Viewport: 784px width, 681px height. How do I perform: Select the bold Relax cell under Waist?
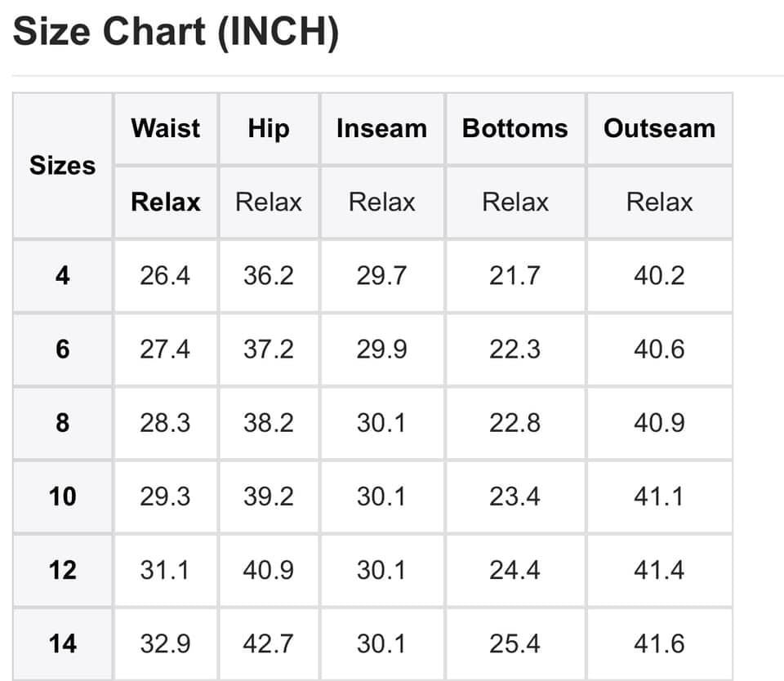tap(166, 202)
